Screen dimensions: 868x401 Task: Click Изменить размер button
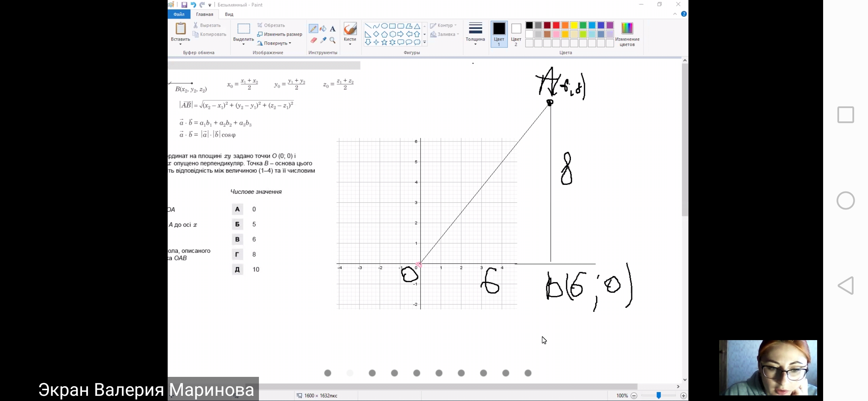tap(280, 34)
